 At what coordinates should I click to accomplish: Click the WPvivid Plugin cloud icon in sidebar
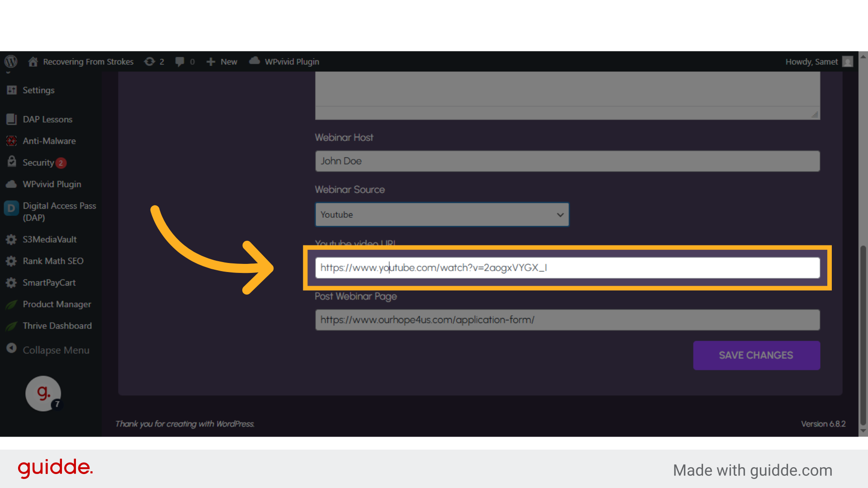(12, 184)
